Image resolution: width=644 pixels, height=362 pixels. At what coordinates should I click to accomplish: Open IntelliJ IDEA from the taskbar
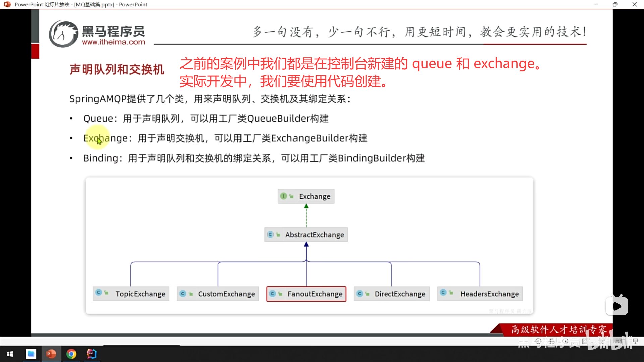point(92,354)
